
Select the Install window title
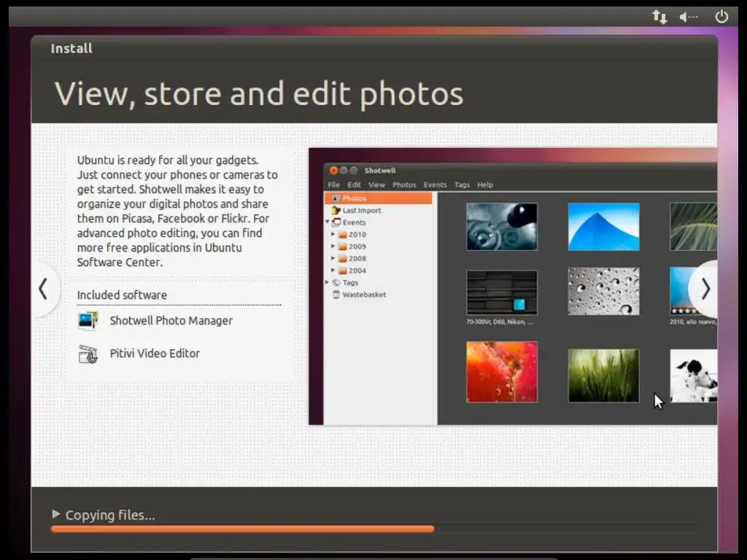(x=71, y=49)
